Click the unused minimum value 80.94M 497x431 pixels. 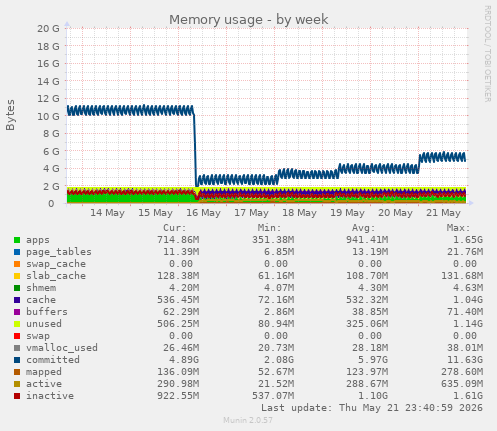point(276,324)
